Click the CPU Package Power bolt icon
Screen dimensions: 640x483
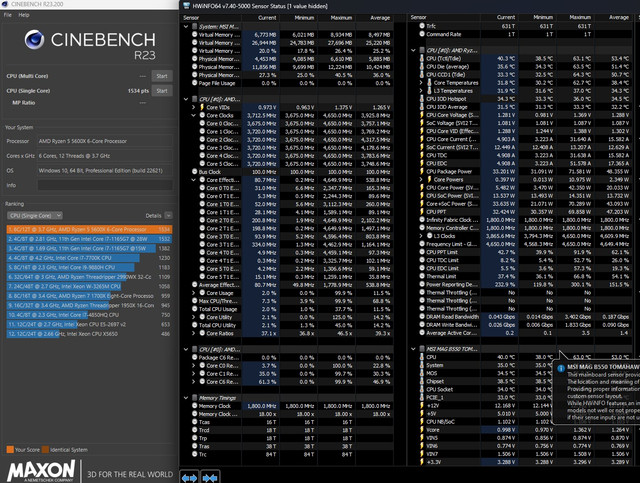[422, 171]
